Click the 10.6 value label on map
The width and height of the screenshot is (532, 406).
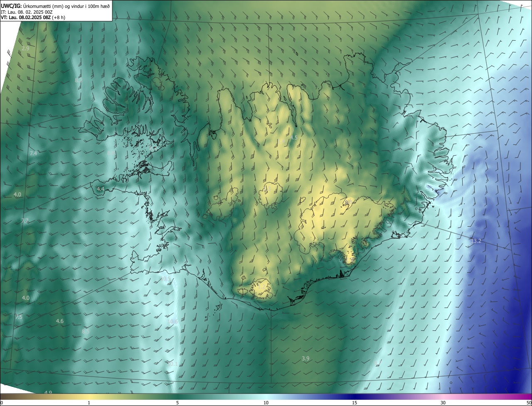point(173,321)
